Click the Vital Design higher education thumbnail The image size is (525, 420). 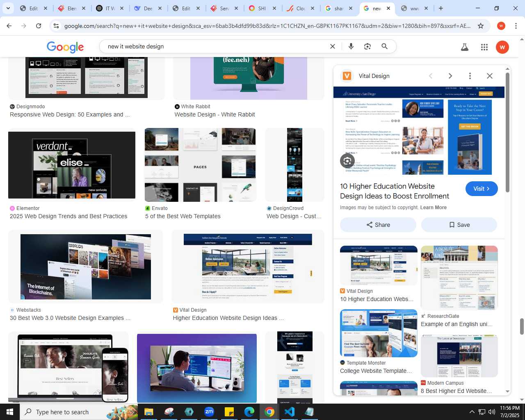pyautogui.click(x=248, y=267)
